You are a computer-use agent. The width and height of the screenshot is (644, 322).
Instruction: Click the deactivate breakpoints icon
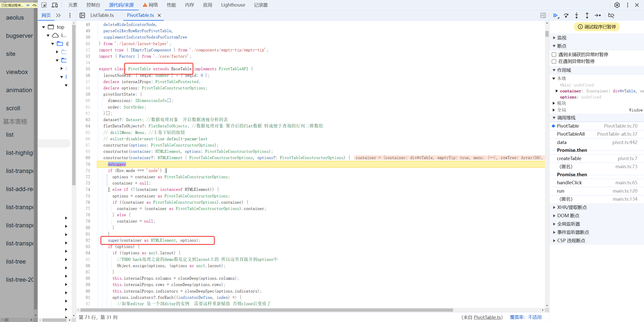point(611,15)
